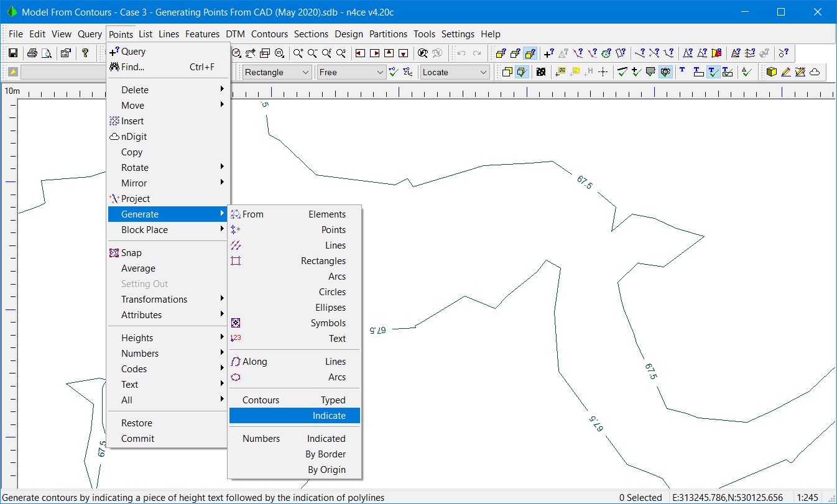This screenshot has height=504, width=837.
Task: Open the Contours menu
Action: 269,34
